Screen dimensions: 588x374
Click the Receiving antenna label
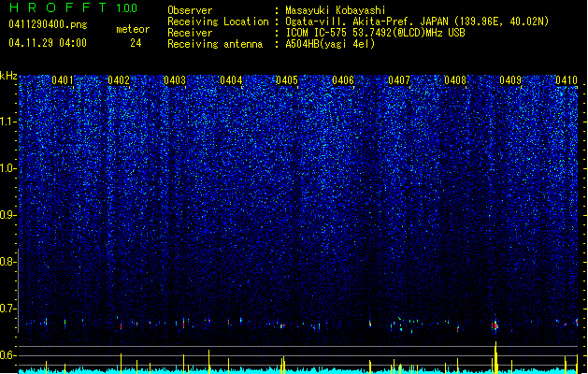[x=215, y=44]
